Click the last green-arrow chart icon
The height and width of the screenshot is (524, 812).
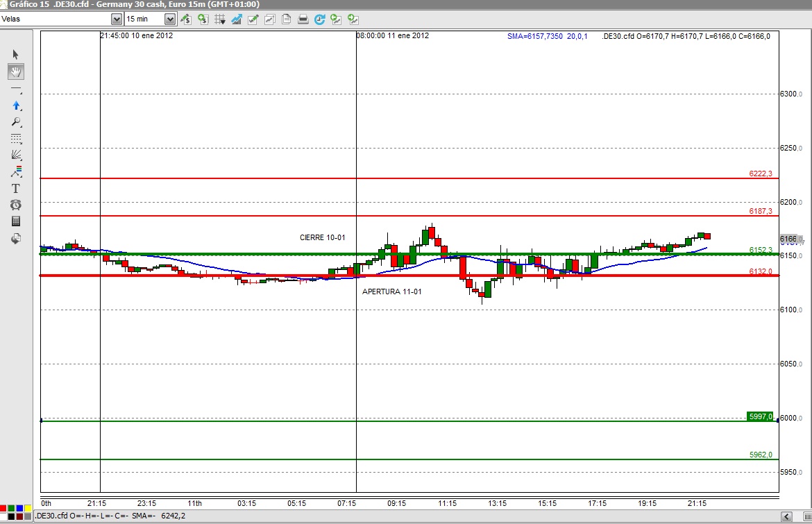pos(353,19)
